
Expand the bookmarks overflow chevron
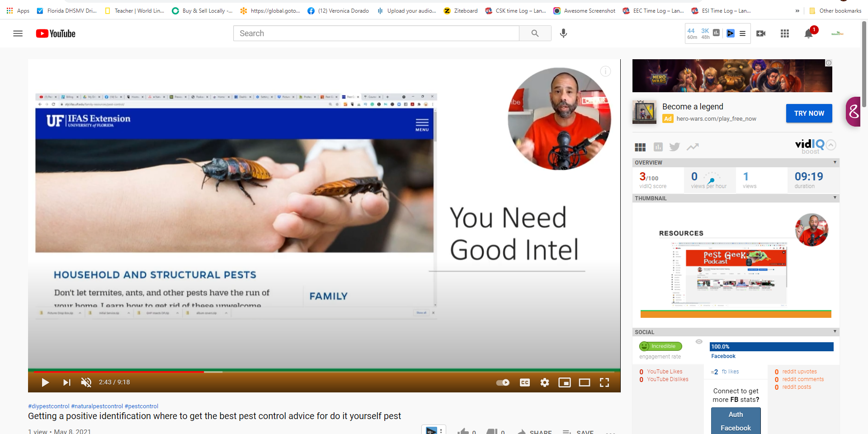(x=797, y=11)
